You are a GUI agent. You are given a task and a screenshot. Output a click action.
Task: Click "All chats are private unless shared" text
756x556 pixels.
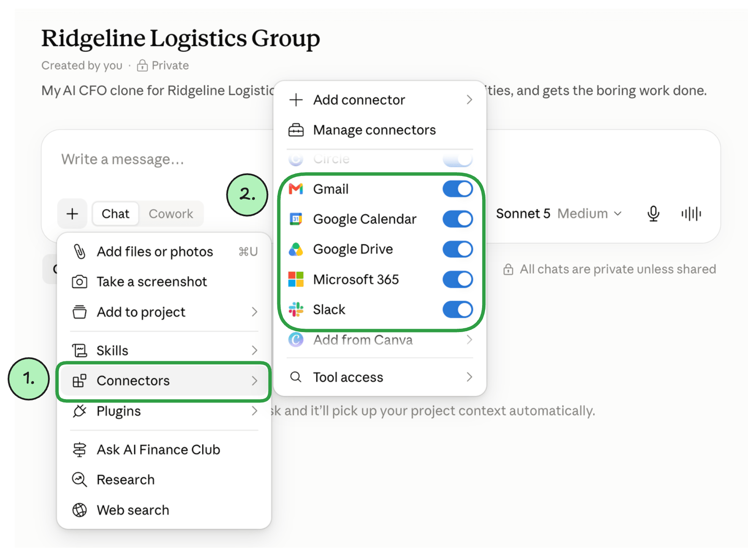tap(618, 269)
